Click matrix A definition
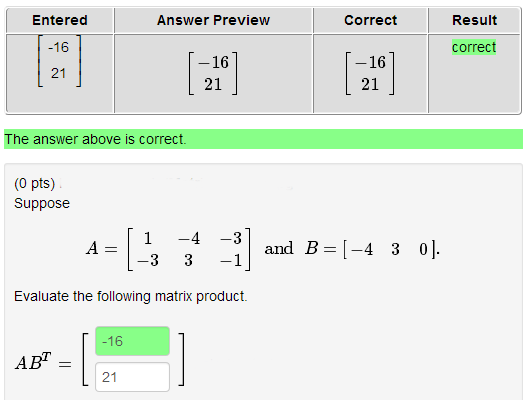The height and width of the screenshot is (400, 525). (168, 249)
